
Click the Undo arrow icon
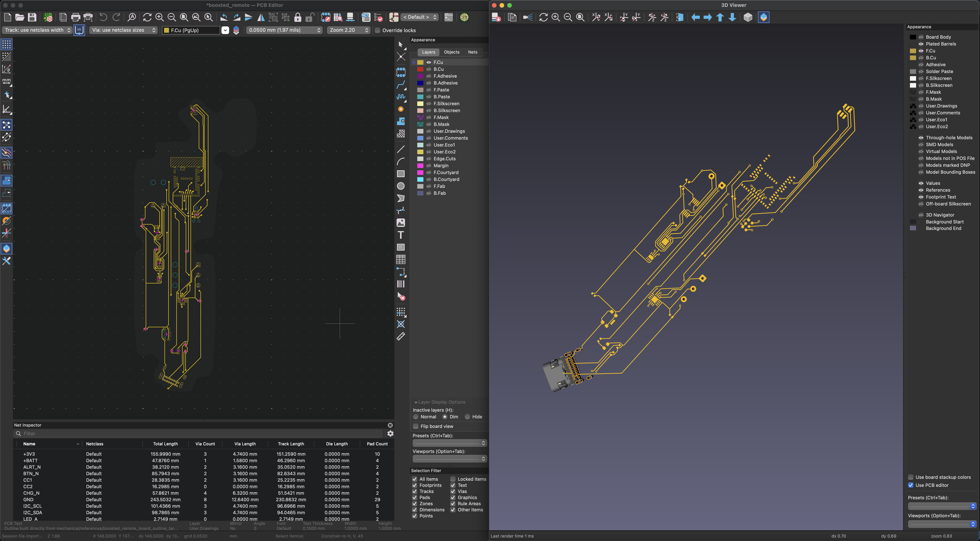tap(103, 17)
